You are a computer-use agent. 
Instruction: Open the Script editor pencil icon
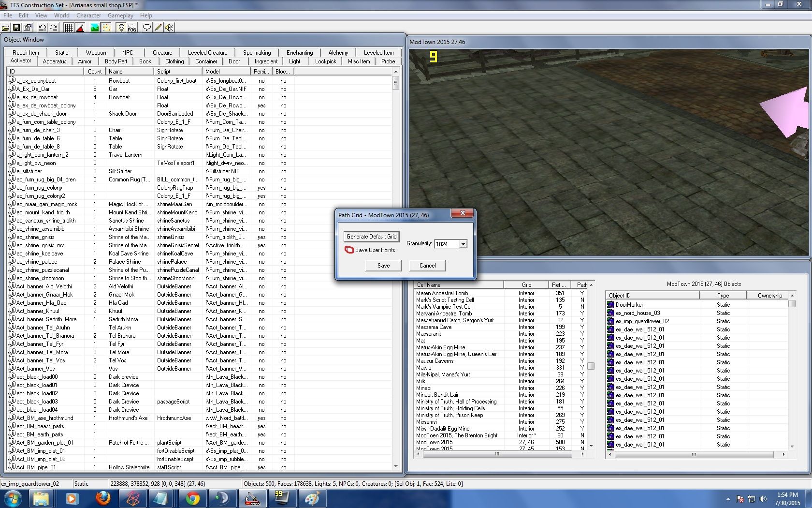158,28
